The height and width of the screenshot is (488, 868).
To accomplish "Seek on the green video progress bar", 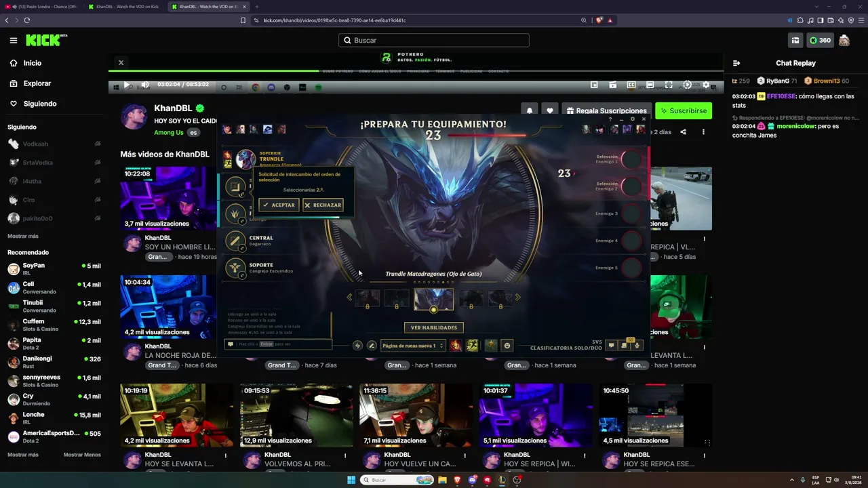I will click(x=416, y=71).
